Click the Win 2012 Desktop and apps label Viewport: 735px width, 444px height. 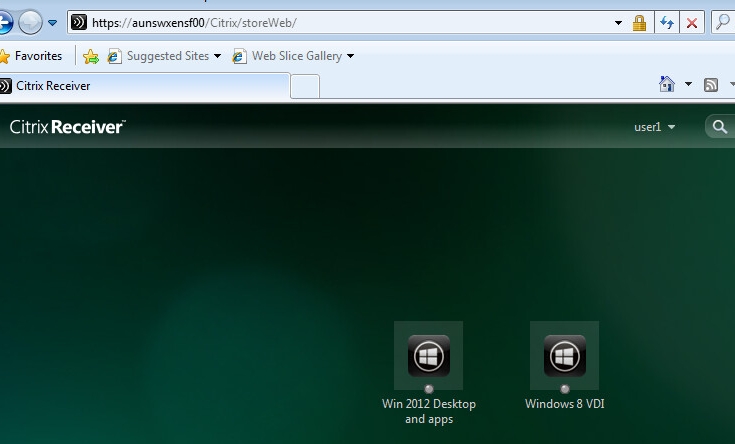tap(429, 411)
